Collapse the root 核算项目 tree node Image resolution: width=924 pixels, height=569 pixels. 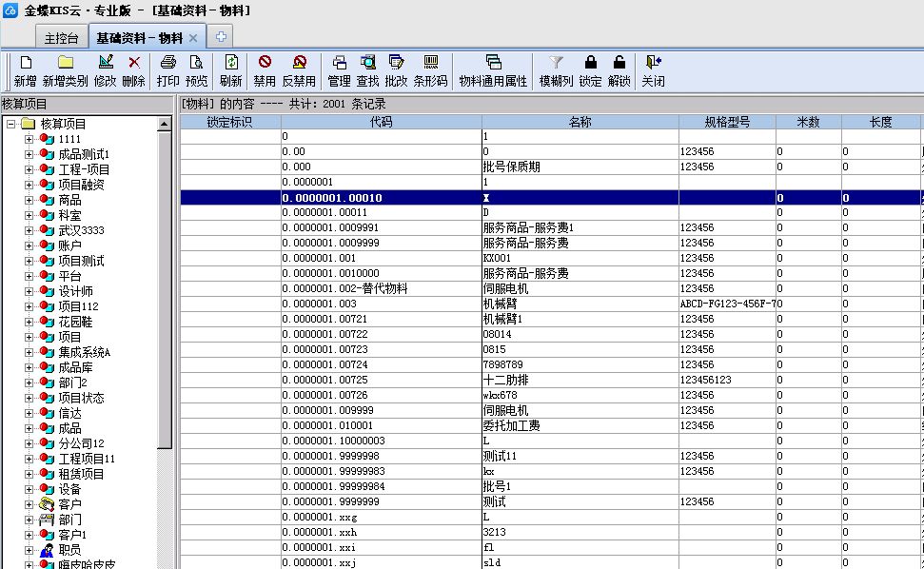coord(10,124)
